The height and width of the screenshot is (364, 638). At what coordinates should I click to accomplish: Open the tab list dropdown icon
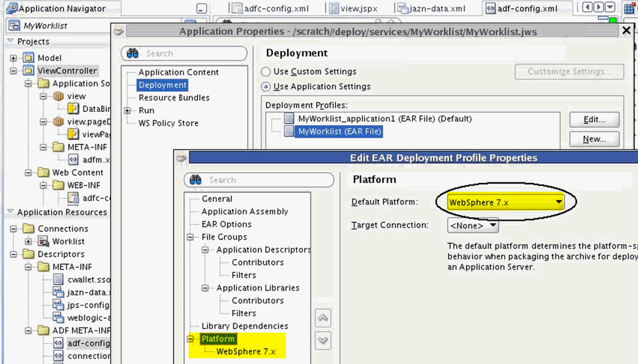pos(610,8)
